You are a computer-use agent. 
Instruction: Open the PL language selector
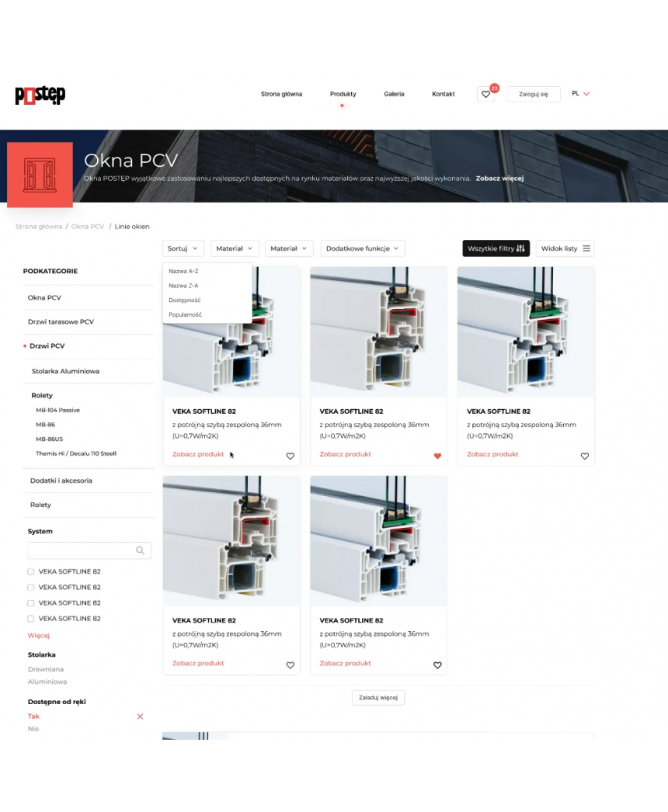tap(580, 94)
